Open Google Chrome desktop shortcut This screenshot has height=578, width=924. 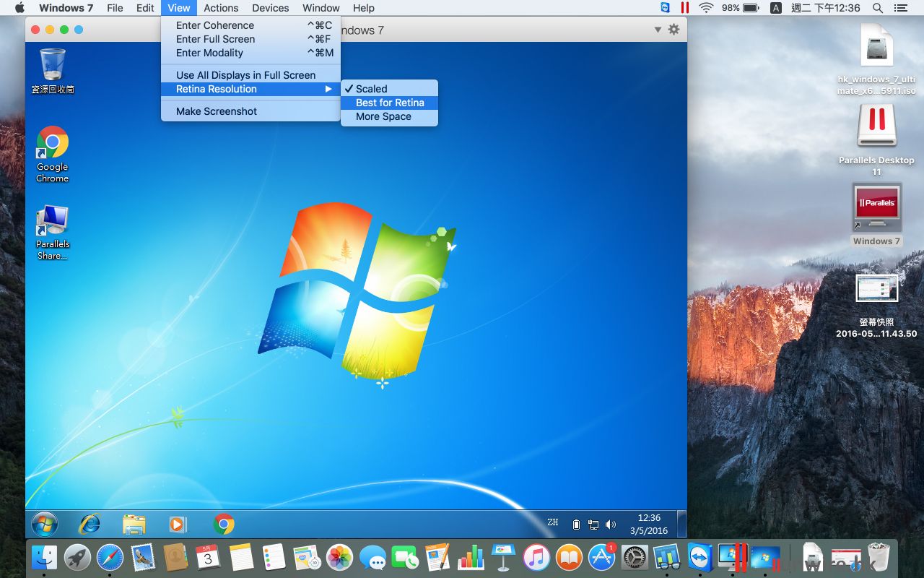pyautogui.click(x=53, y=143)
